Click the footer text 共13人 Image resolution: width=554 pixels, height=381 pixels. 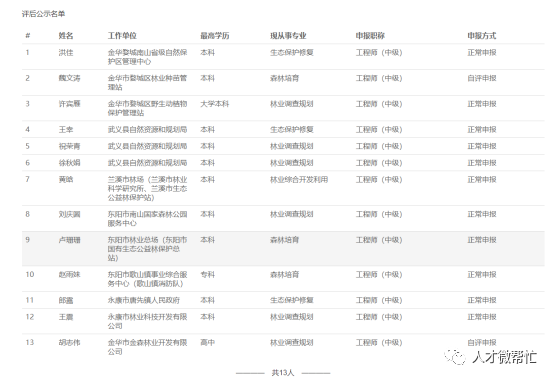pos(283,373)
